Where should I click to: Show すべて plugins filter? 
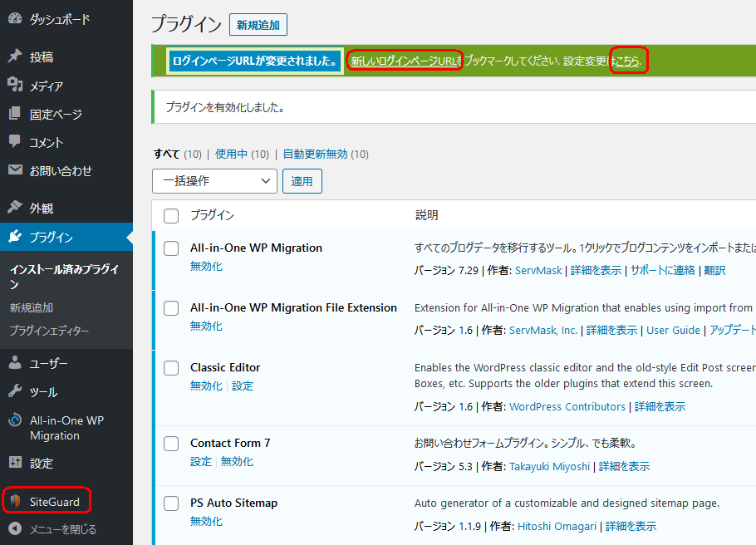(x=167, y=154)
